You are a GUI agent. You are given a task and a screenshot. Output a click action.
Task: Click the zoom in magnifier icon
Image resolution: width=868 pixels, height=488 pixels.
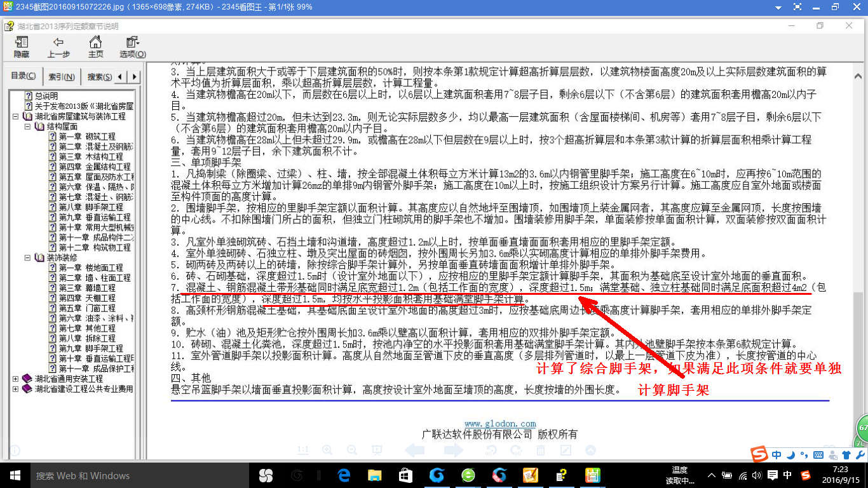pyautogui.click(x=327, y=451)
